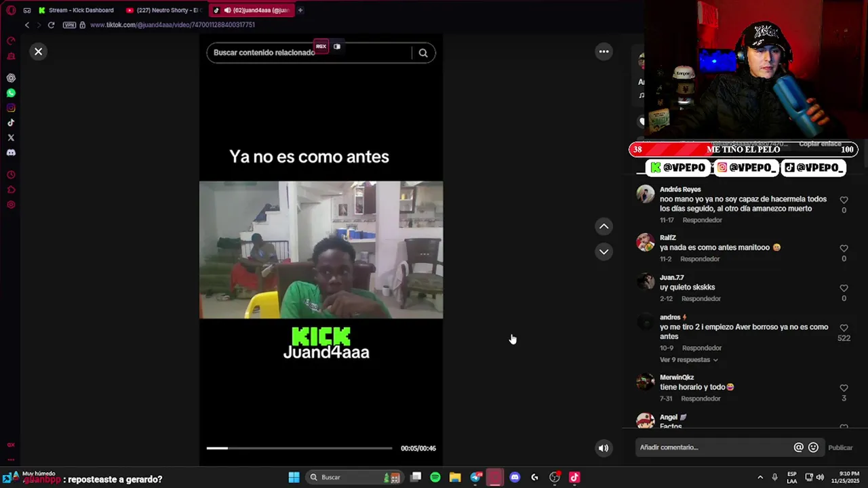This screenshot has height=488, width=868.
Task: Select the TikTok URL address field
Action: point(172,25)
